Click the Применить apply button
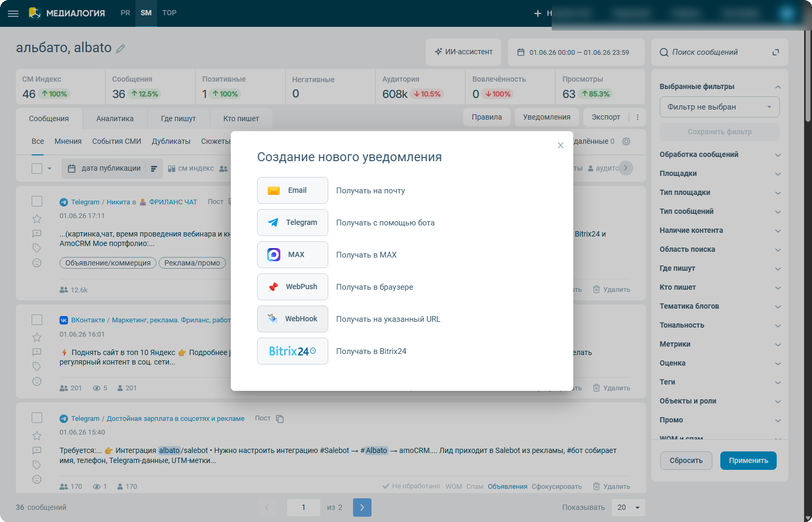The image size is (812, 522). tap(748, 460)
